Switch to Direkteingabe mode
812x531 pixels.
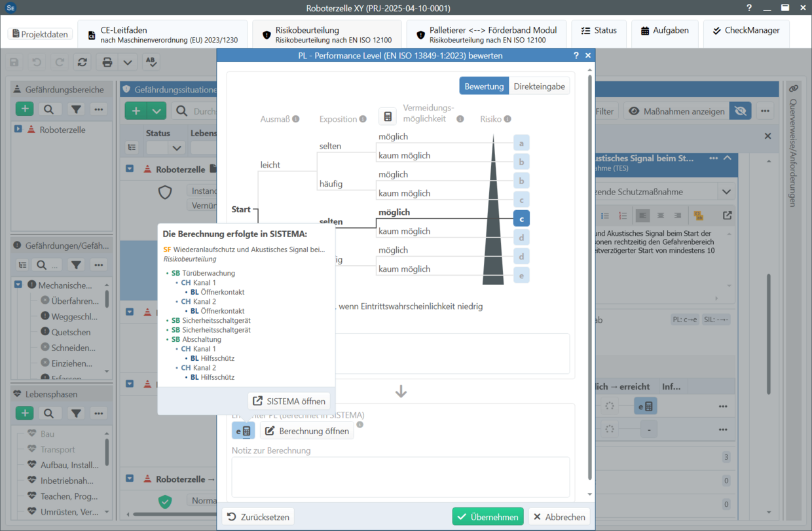tap(539, 86)
